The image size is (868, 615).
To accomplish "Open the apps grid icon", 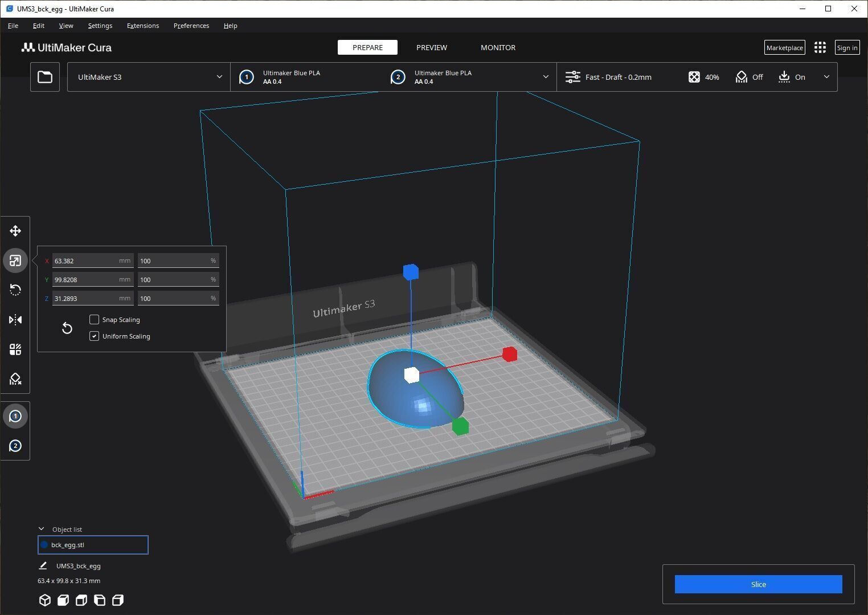I will pos(820,48).
